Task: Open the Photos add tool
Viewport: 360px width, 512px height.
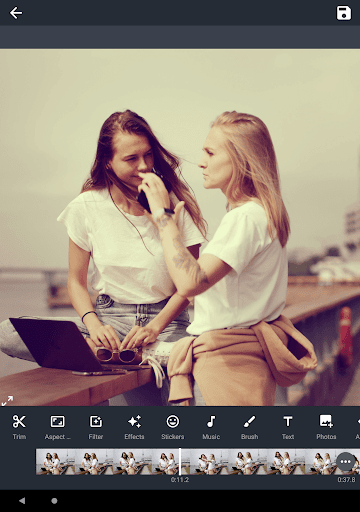Action: [x=326, y=427]
